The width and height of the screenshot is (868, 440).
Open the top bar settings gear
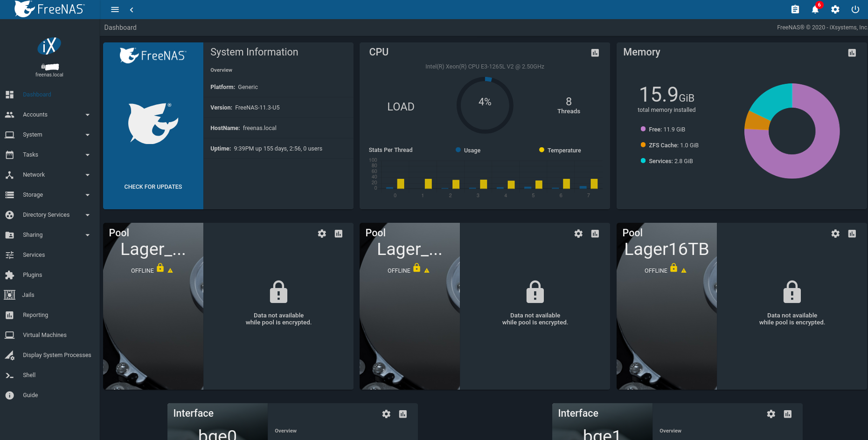[x=835, y=9]
